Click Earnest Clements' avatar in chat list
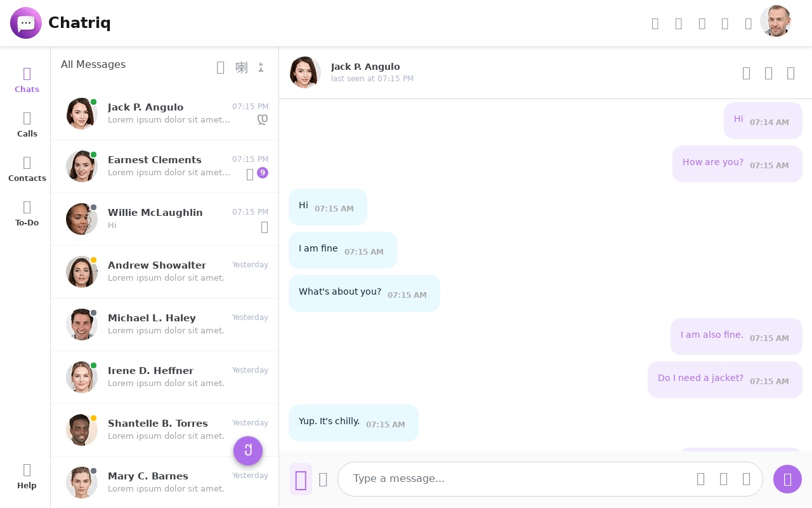 click(82, 166)
